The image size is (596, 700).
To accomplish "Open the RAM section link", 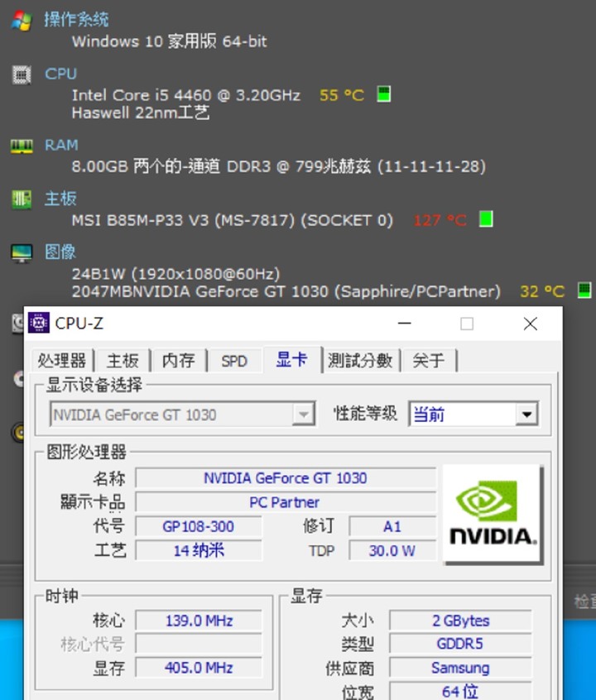I will tap(61, 145).
